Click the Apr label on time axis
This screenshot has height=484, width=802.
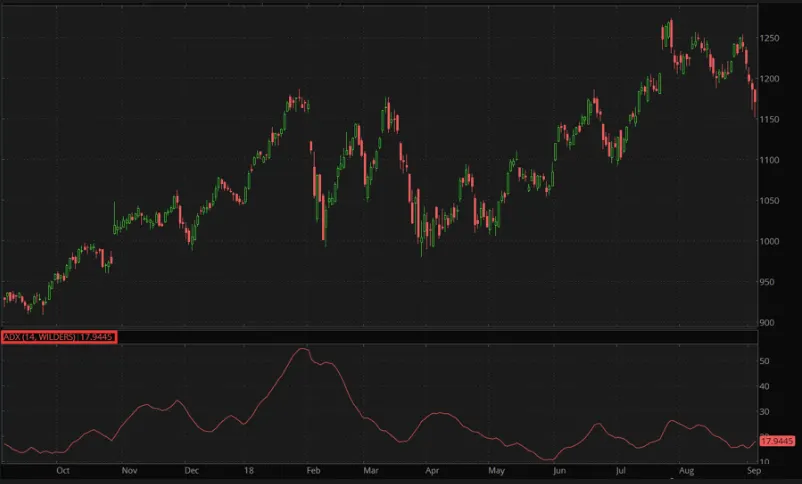click(432, 471)
